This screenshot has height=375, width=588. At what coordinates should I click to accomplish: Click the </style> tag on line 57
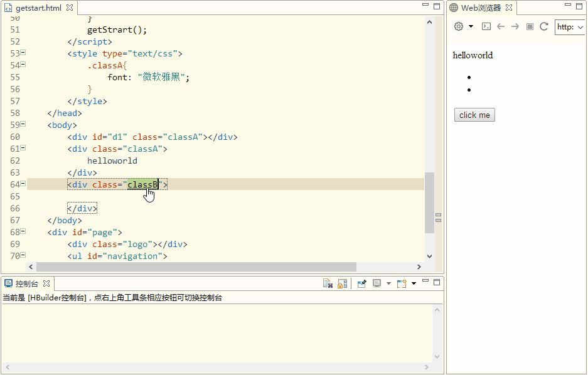point(87,101)
